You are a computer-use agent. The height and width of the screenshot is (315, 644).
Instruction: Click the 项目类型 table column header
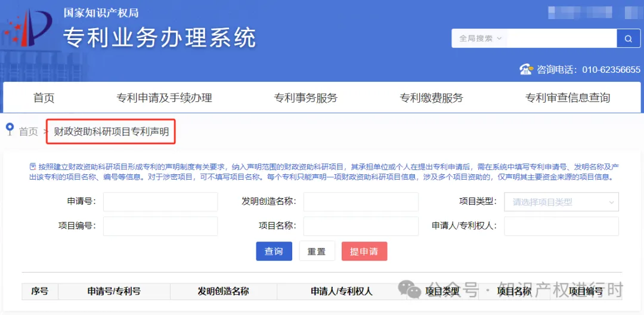point(442,292)
